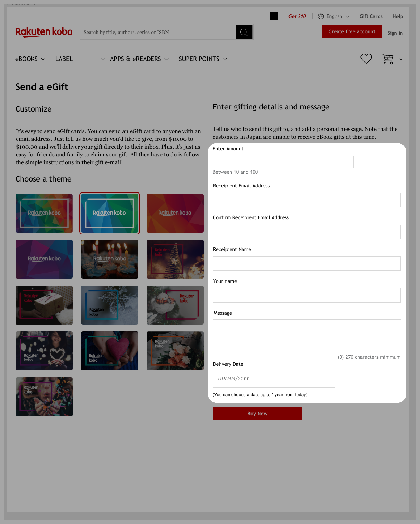Click the Delivery Date date picker field
This screenshot has height=524, width=420.
(x=273, y=379)
